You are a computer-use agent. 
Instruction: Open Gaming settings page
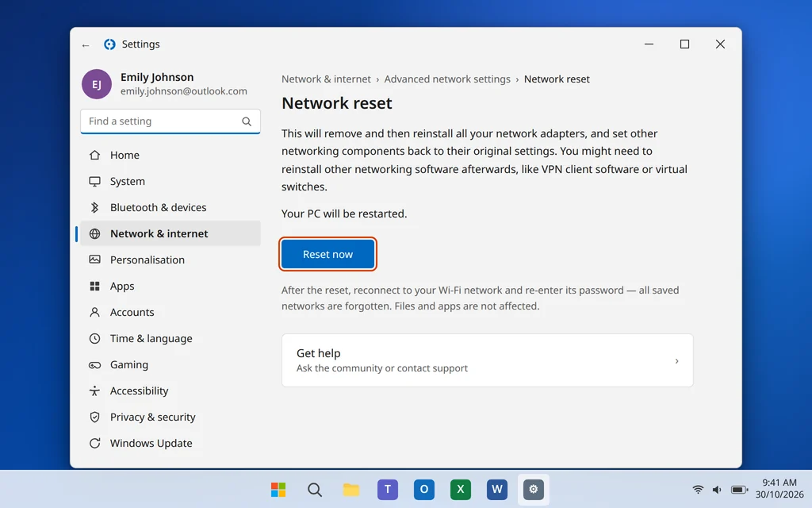click(x=170, y=365)
